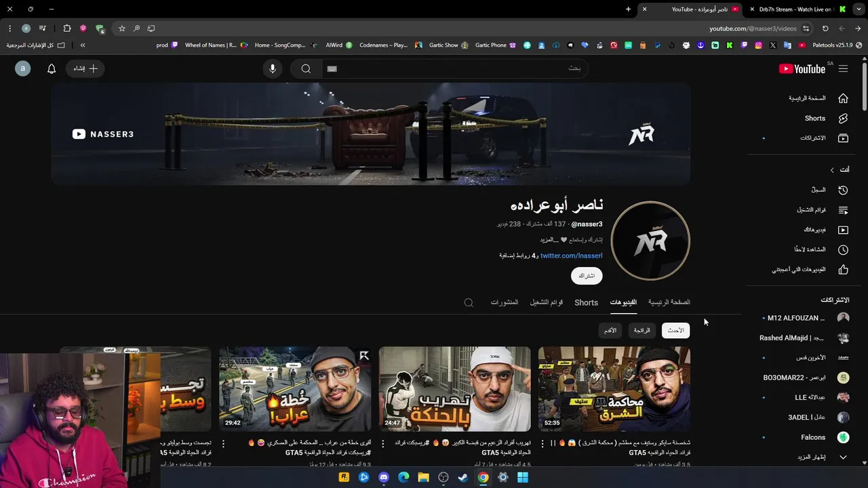Open the twitter.com/lnasserl link
Viewport: 868px width, 488px height.
click(x=571, y=256)
